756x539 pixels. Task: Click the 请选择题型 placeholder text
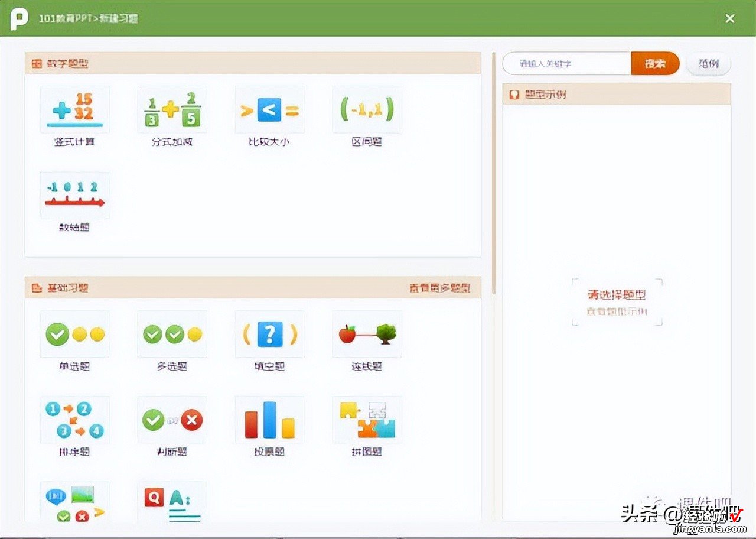[x=617, y=294]
